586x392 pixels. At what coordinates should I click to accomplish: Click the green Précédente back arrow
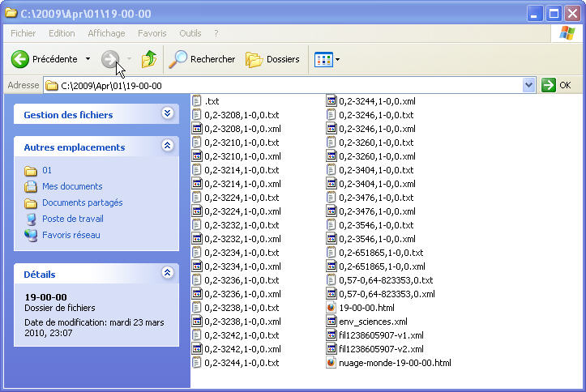(x=19, y=59)
